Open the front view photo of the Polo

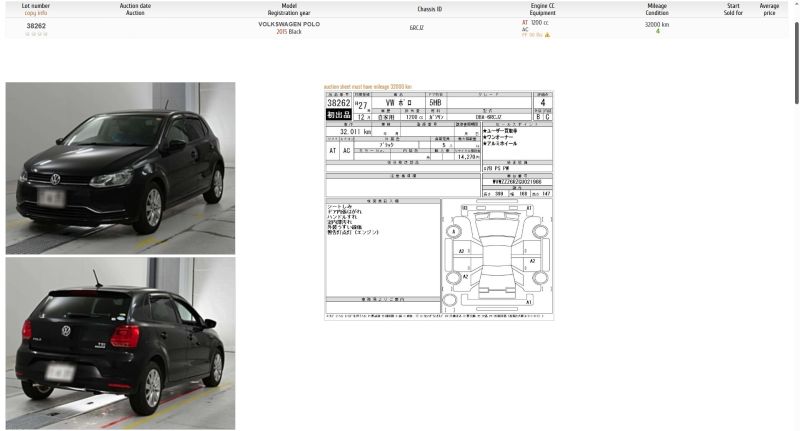tap(120, 168)
